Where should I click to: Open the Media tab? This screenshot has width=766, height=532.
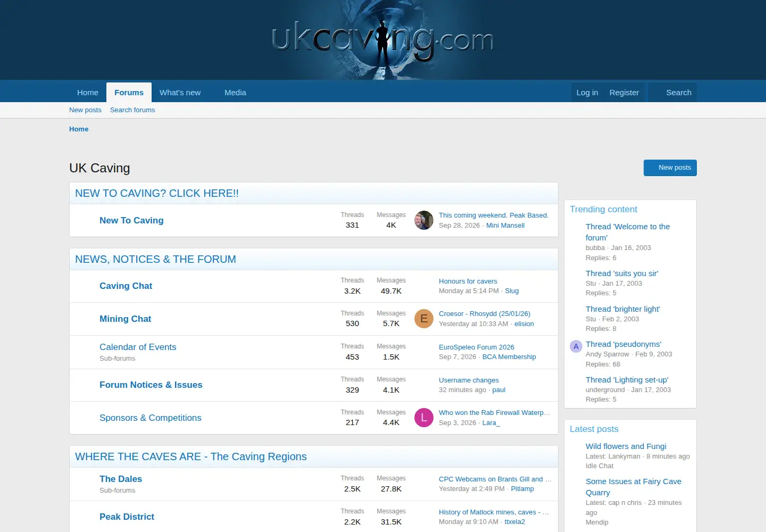coord(235,93)
